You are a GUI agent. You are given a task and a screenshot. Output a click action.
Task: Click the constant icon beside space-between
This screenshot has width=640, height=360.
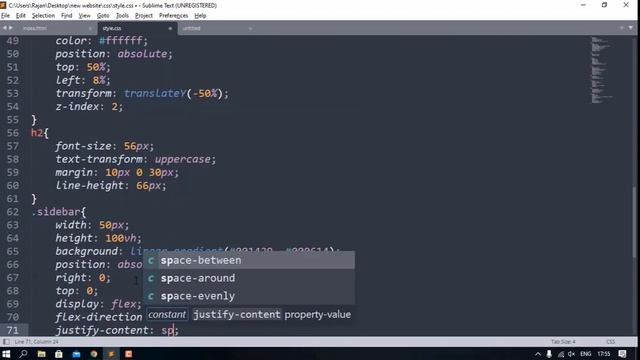151,260
